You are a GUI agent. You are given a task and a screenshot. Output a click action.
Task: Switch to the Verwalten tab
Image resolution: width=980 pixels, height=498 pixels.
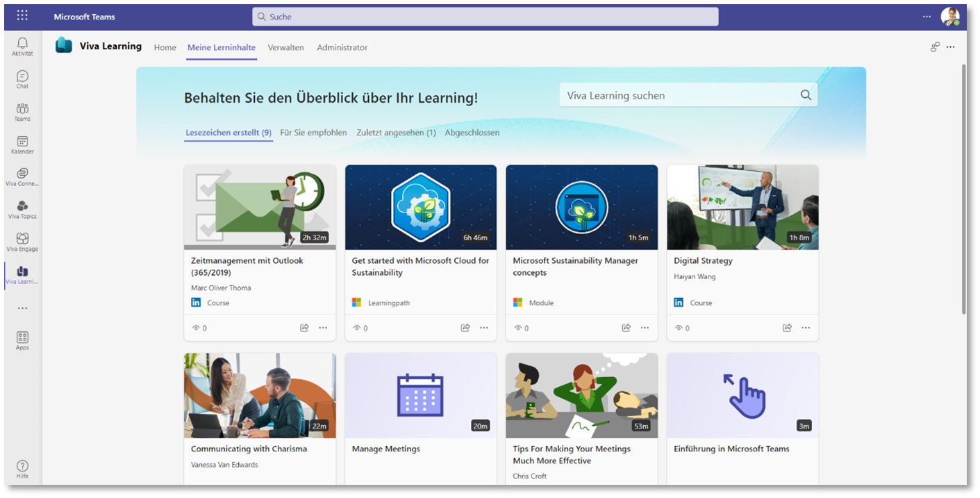click(285, 47)
